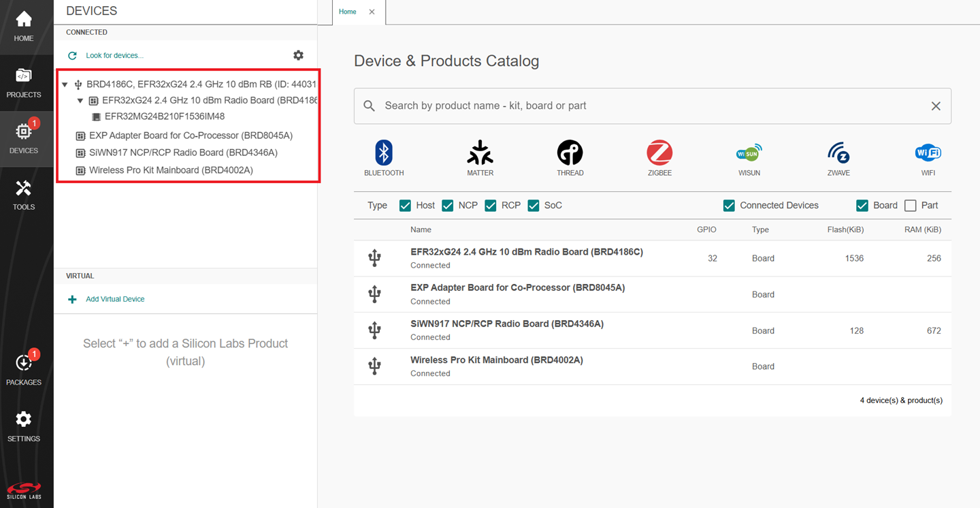Select the Matter protocol icon
The width and height of the screenshot is (980, 508).
[x=480, y=153]
